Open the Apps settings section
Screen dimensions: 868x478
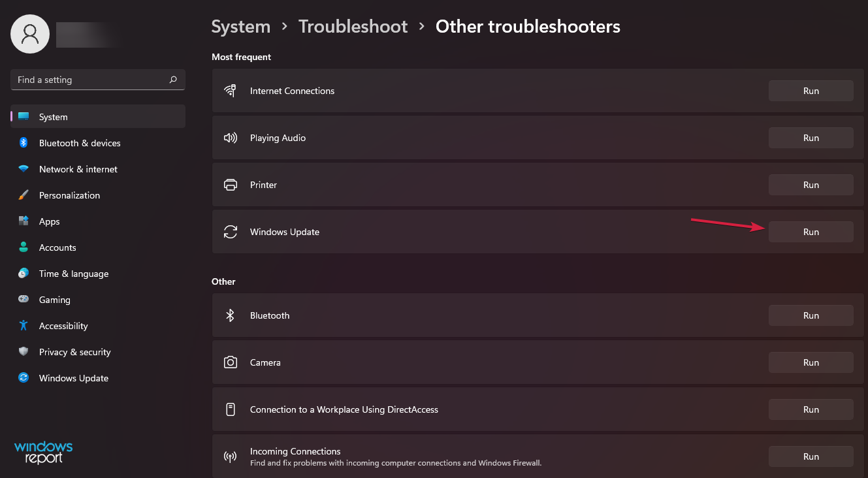pyautogui.click(x=49, y=221)
